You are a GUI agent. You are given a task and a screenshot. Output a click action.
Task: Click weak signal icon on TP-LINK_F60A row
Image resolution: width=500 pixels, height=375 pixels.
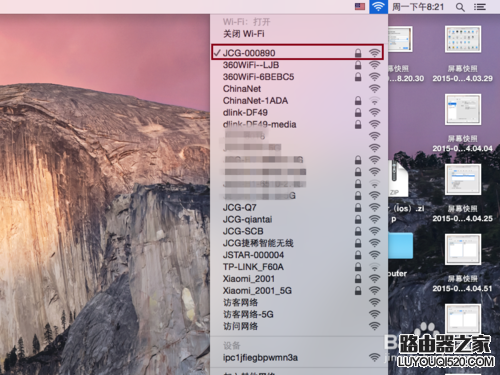click(375, 267)
